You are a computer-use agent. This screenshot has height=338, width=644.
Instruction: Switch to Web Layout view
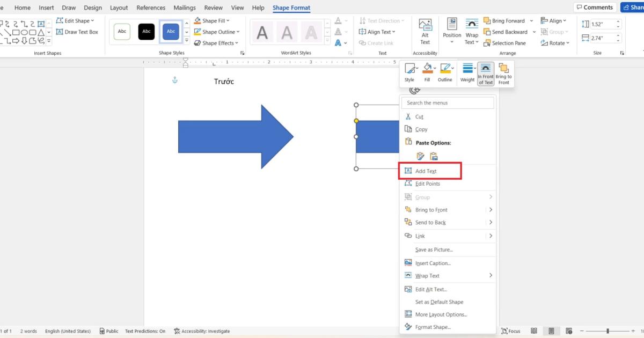coord(569,331)
